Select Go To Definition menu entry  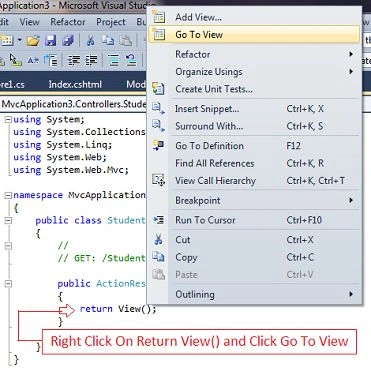point(254,146)
